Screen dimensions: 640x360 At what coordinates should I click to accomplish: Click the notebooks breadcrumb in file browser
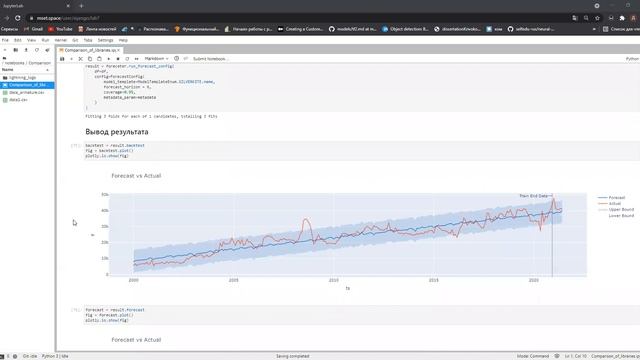tap(14, 63)
